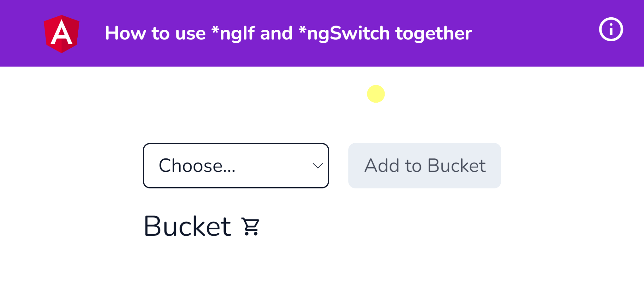Click the red Angular shield logo
644x301 pixels.
point(62,34)
